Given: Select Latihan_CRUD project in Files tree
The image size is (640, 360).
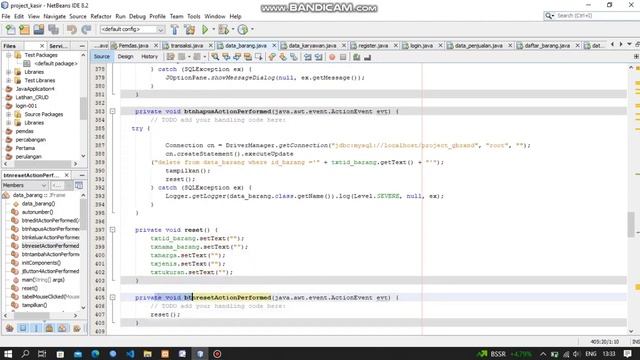Looking at the screenshot, I should click(x=32, y=97).
